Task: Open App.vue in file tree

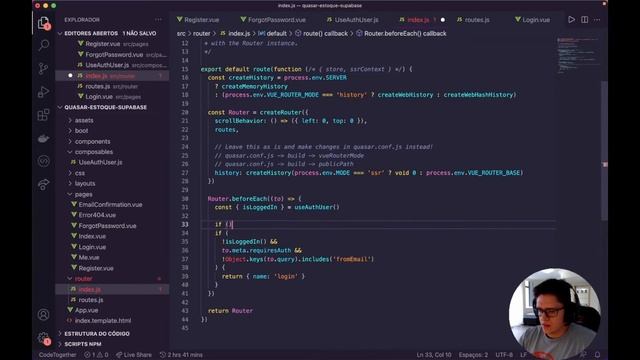Action: pos(87,310)
